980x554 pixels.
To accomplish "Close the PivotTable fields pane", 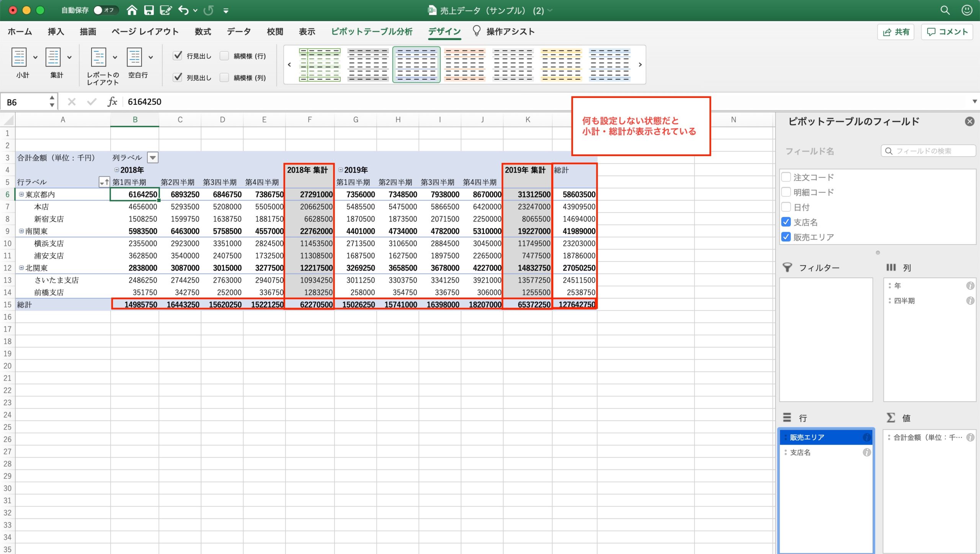I will pos(970,122).
